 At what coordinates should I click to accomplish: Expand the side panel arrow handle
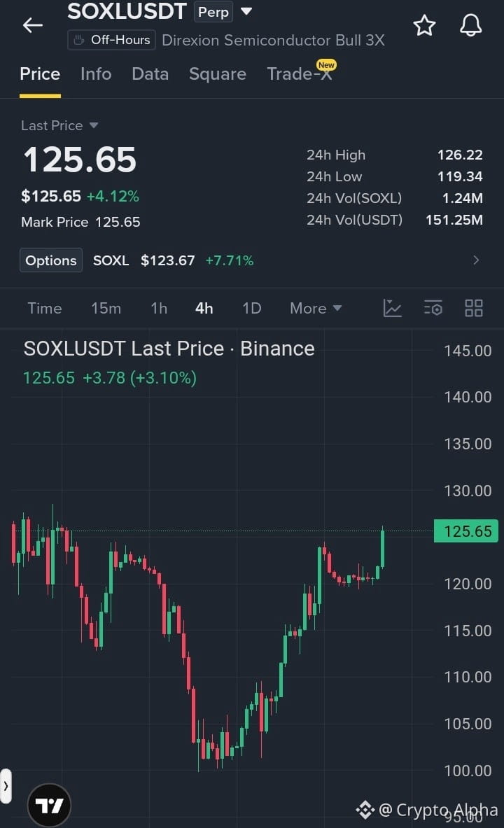6,786
